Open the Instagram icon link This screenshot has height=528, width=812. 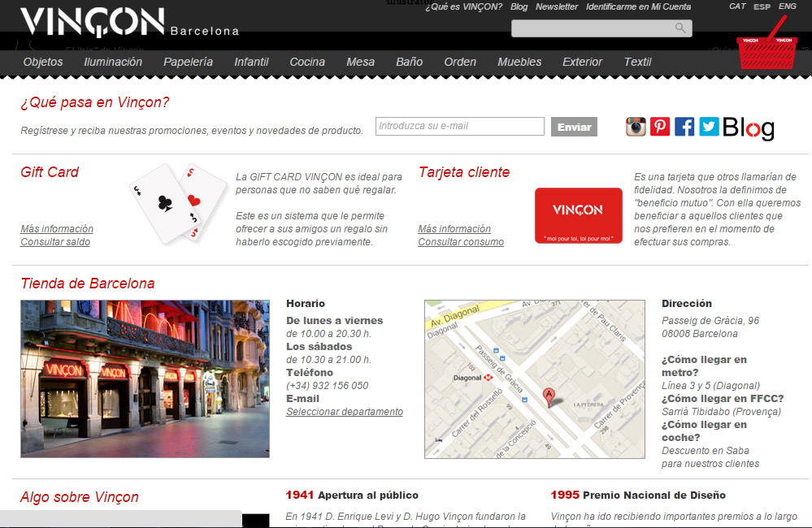[636, 127]
